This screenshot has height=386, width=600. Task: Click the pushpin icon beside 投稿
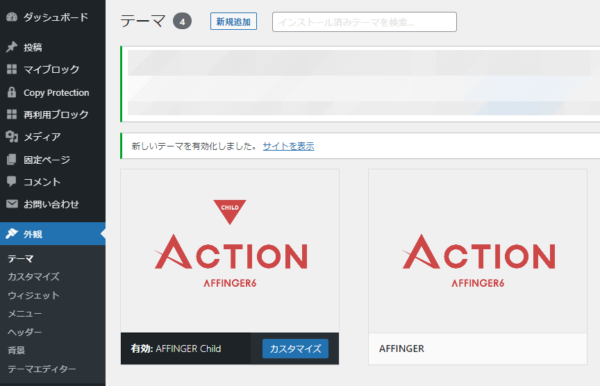(x=12, y=47)
